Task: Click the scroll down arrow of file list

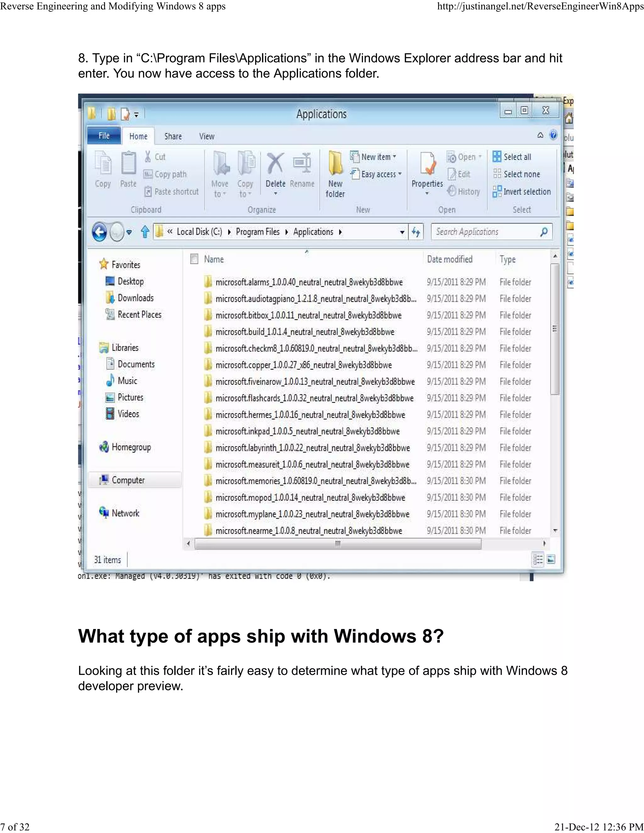Action: (555, 531)
